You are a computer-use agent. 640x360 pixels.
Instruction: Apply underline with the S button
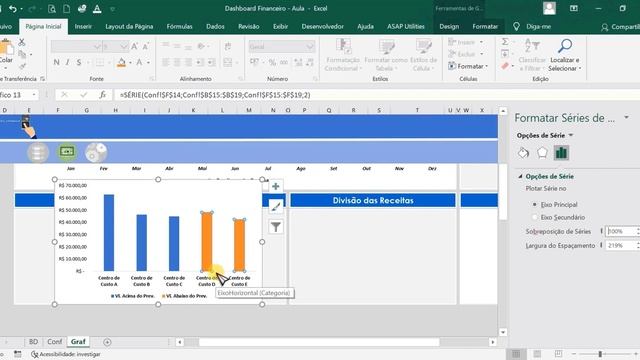click(79, 62)
